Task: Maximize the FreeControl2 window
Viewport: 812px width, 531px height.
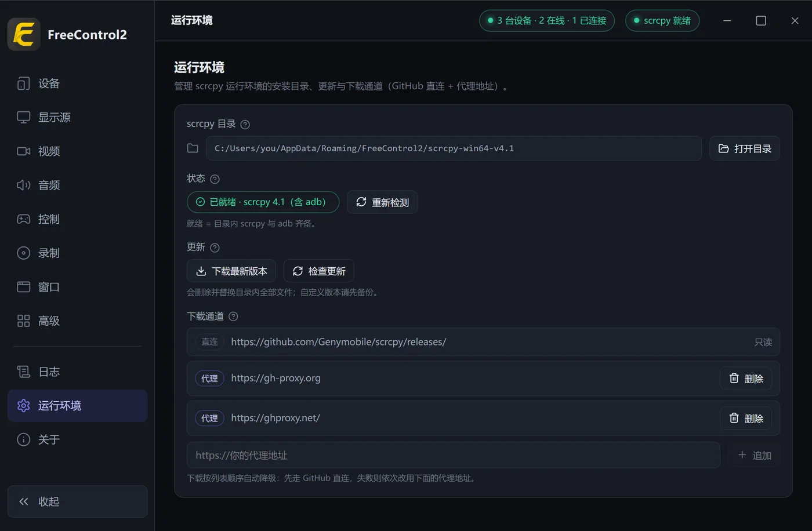Action: click(761, 21)
